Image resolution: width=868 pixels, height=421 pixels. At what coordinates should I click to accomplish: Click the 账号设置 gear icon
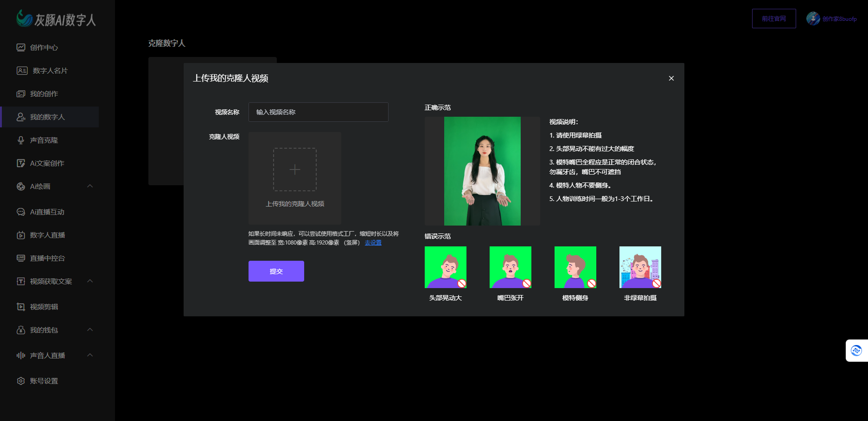coord(21,381)
